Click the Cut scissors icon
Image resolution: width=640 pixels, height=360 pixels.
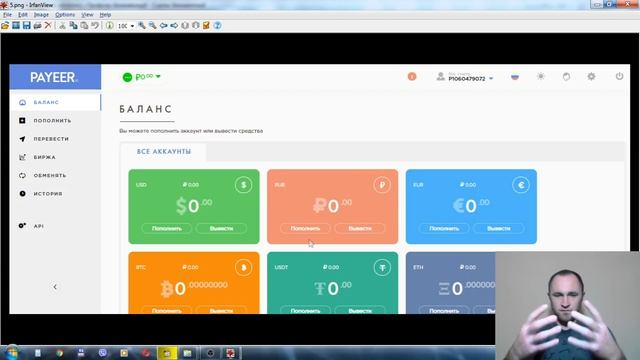[x=62, y=25]
